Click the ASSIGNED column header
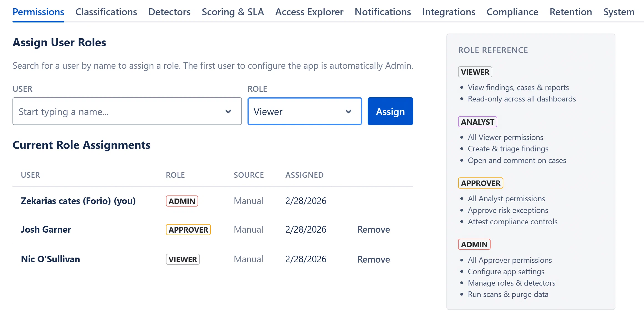Image resolution: width=644 pixels, height=328 pixels. pyautogui.click(x=304, y=175)
